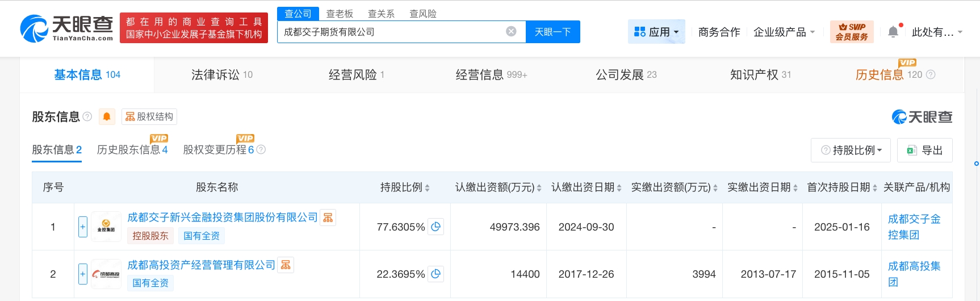Screen dimensions: 980x301
Task: Click equity structure icon after 成都高投资产经营管理
Action: coord(286,265)
